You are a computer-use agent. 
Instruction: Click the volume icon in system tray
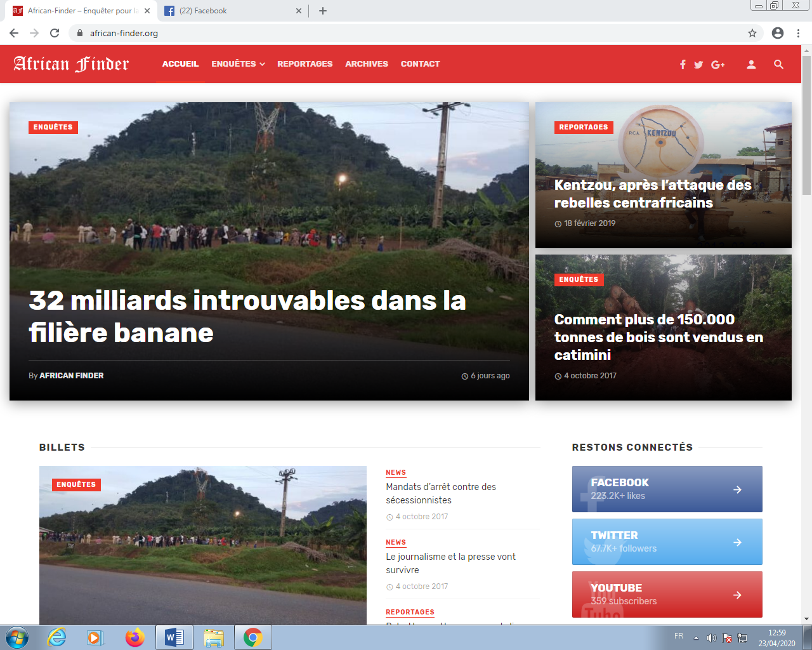tap(711, 638)
